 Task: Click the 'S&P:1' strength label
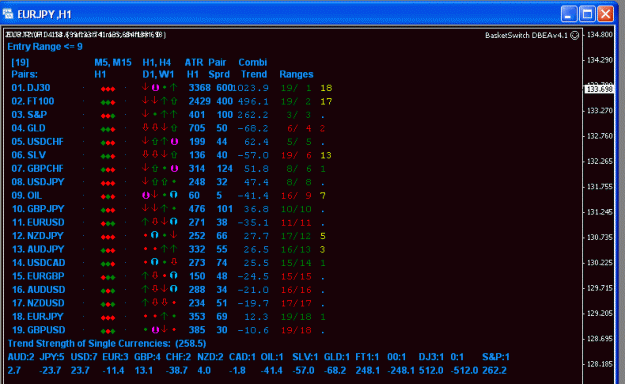[496, 357]
